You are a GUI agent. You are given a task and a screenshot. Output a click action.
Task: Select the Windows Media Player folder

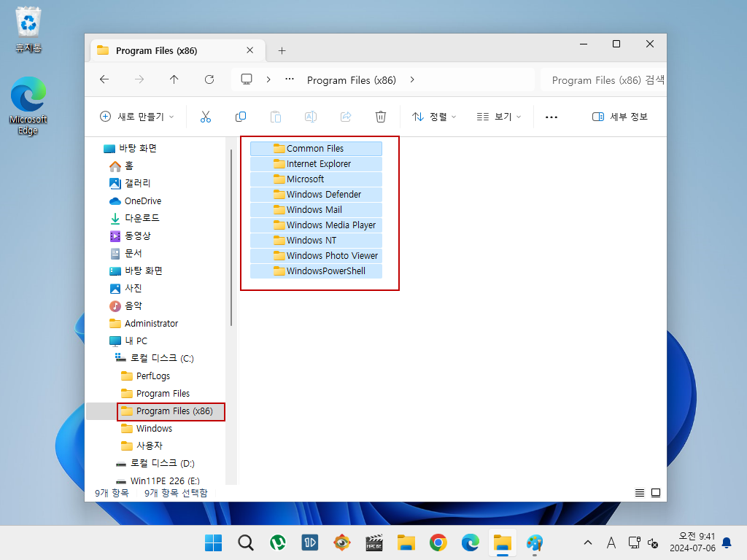pyautogui.click(x=316, y=225)
